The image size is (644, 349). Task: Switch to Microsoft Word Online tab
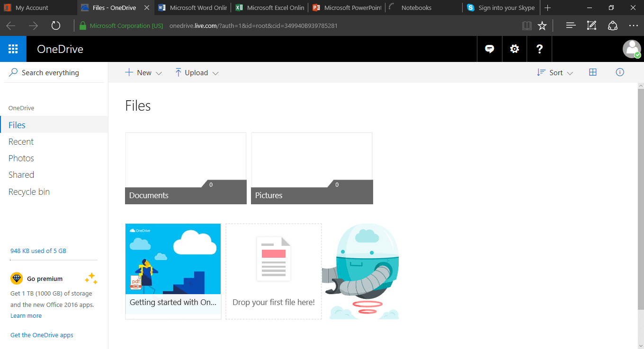(193, 8)
